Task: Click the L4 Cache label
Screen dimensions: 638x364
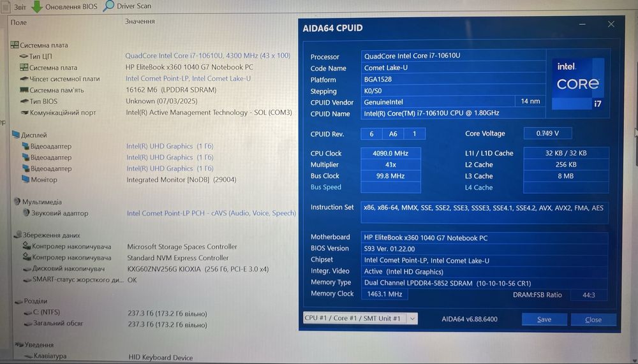Action: (478, 187)
